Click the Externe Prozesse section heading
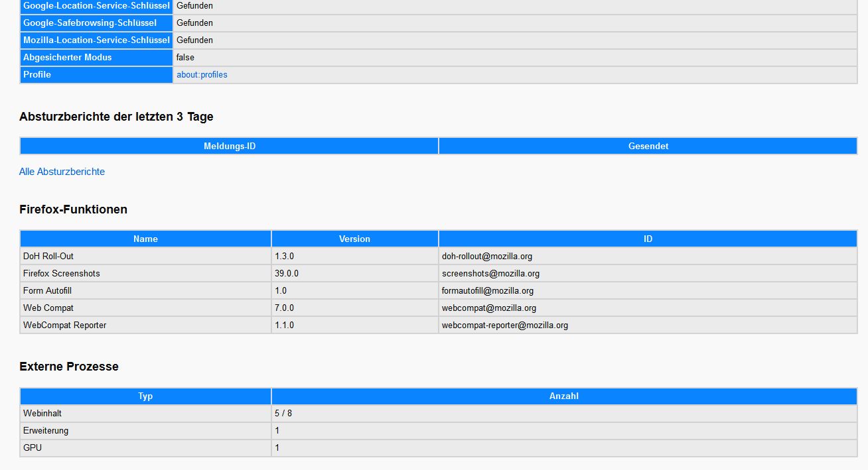The image size is (868, 470). tap(69, 367)
